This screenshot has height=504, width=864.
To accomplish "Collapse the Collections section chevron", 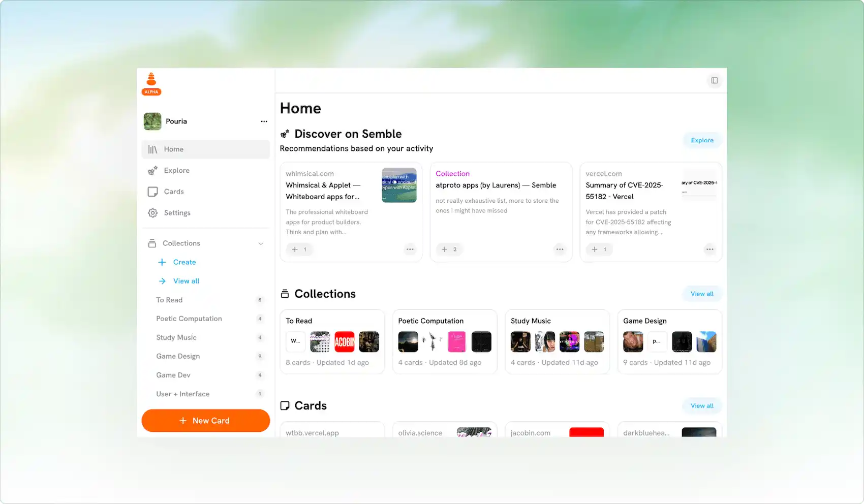I will (261, 243).
